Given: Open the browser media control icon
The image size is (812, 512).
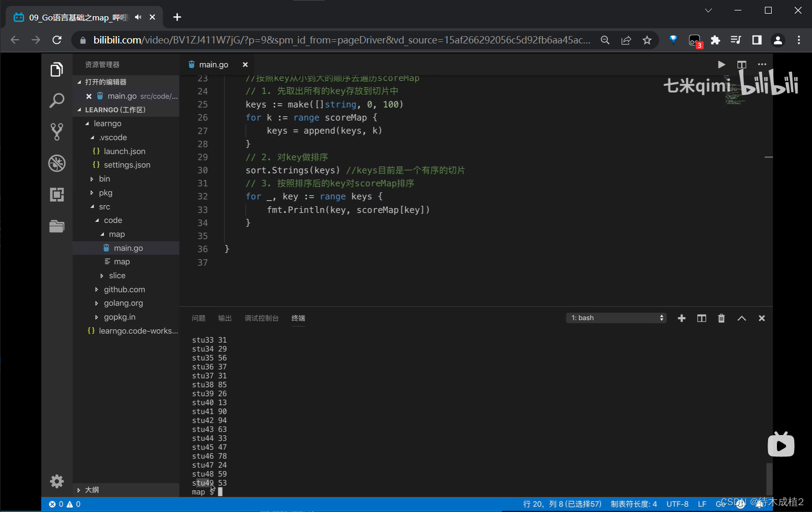Looking at the screenshot, I should coord(736,40).
